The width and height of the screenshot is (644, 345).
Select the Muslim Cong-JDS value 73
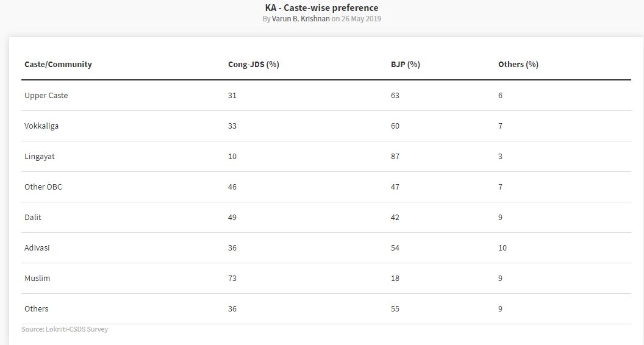pos(232,278)
